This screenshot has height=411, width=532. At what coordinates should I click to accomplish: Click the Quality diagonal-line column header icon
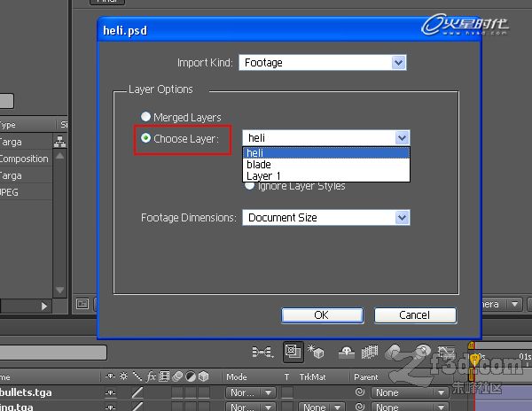coord(137,376)
